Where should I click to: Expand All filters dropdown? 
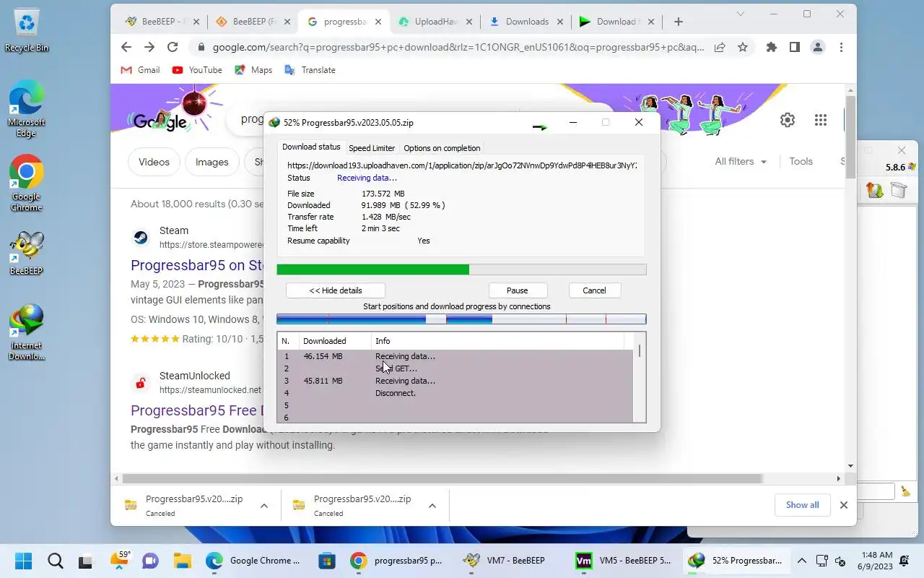pyautogui.click(x=741, y=161)
